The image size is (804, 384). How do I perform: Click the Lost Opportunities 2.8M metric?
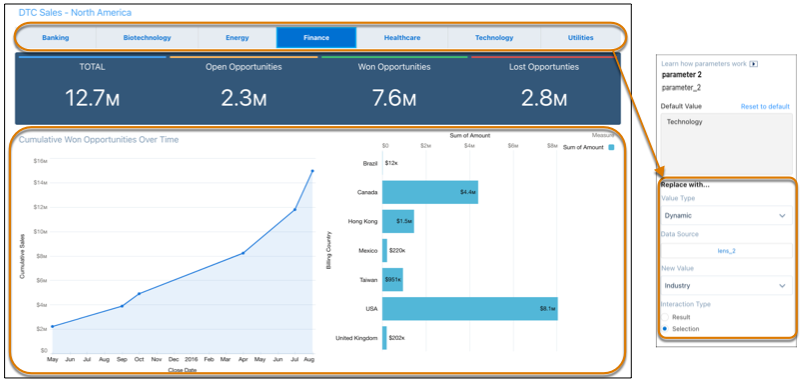[544, 90]
